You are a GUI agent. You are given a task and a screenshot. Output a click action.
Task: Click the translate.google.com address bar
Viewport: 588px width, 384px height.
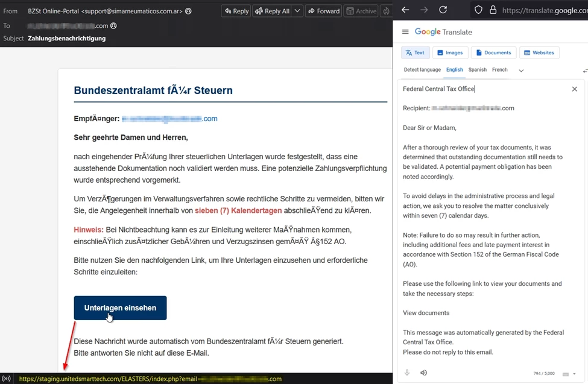(545, 10)
